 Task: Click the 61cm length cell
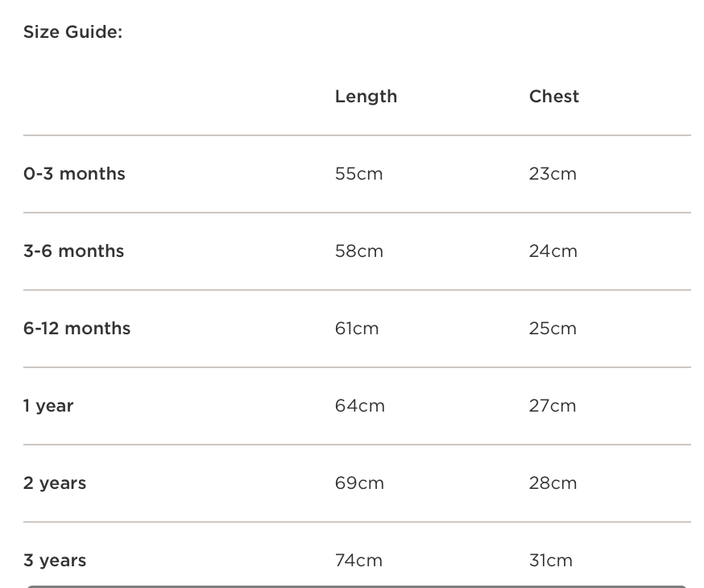click(x=357, y=329)
